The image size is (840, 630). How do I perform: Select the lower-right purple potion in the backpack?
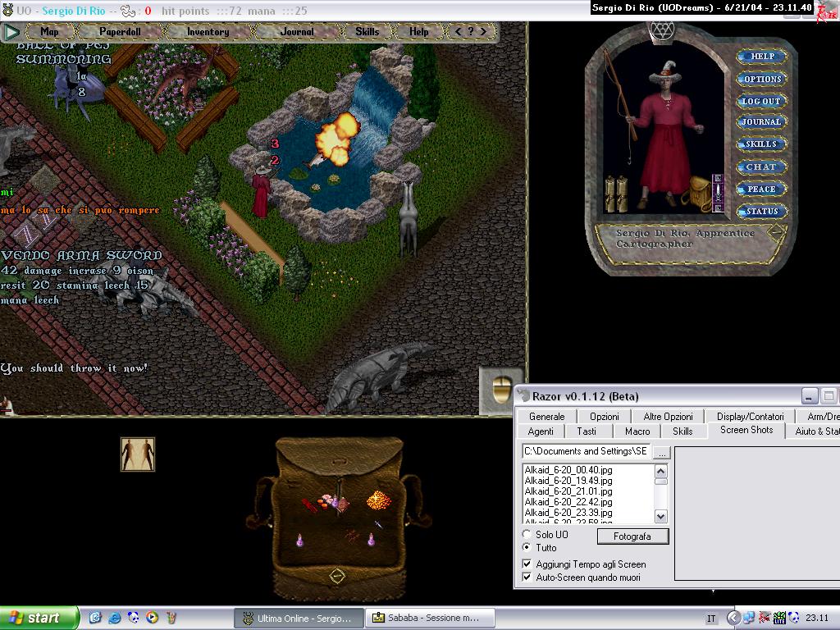click(371, 540)
